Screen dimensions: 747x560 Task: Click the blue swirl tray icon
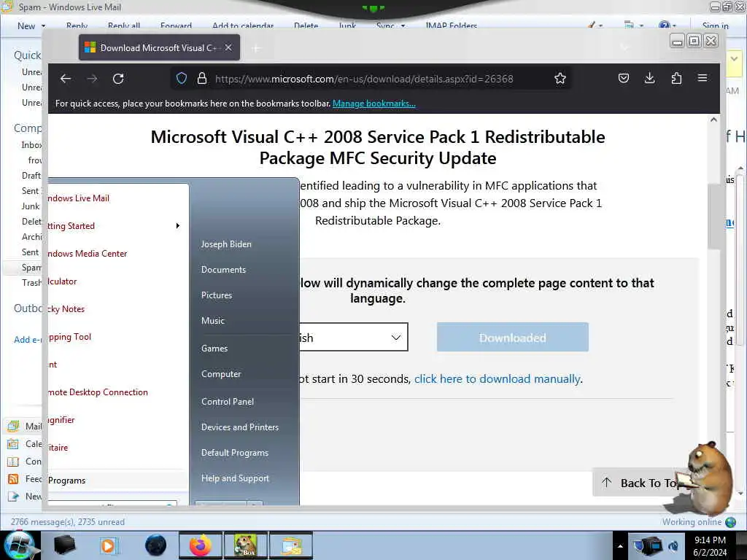(673, 545)
